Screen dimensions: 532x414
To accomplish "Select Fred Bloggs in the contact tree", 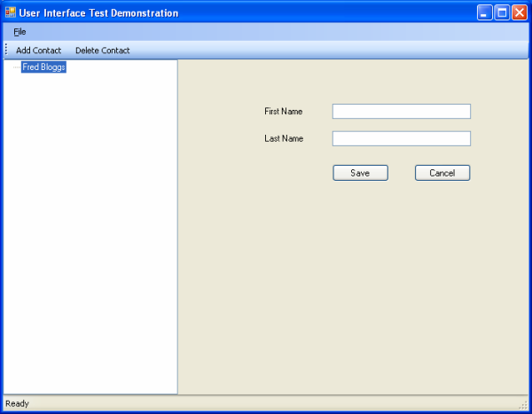I will pyautogui.click(x=43, y=67).
